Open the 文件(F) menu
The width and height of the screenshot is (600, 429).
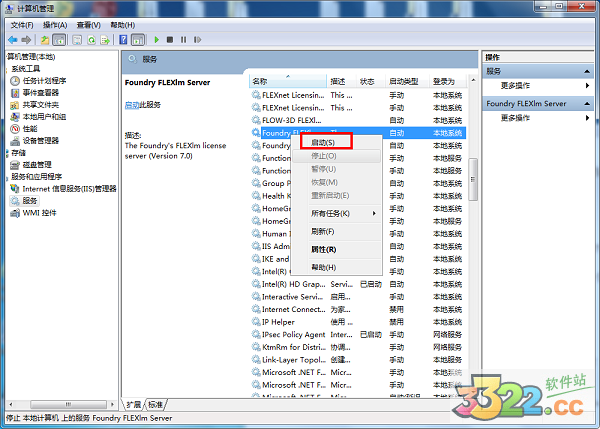(22, 25)
